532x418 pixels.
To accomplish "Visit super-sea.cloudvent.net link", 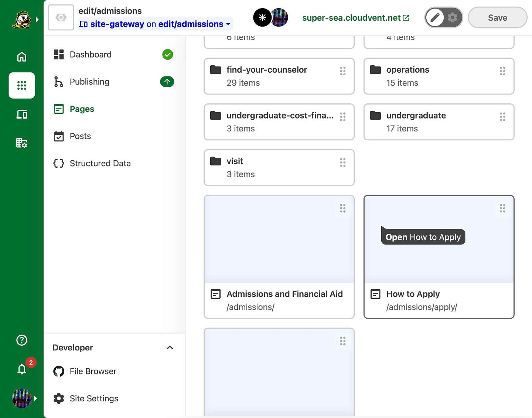I will click(355, 18).
